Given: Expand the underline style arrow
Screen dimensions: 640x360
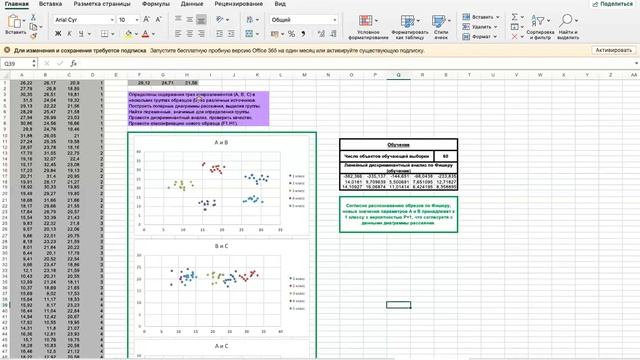Looking at the screenshot, I should tap(89, 34).
